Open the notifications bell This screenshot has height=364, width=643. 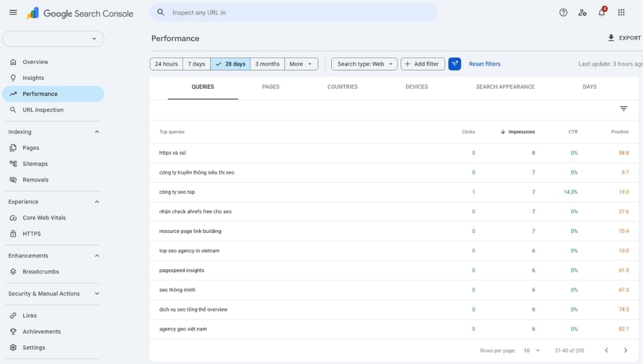tap(602, 12)
